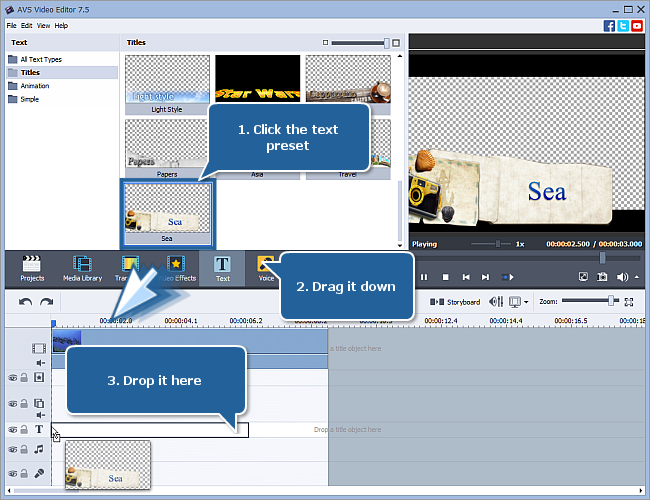Switch preview to full screen view
Image resolution: width=650 pixels, height=500 pixels.
(583, 277)
